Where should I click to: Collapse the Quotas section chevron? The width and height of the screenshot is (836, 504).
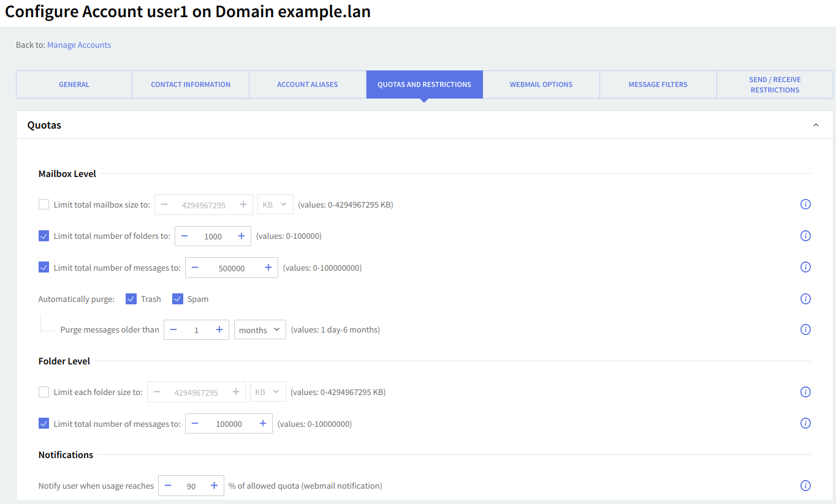pos(815,125)
